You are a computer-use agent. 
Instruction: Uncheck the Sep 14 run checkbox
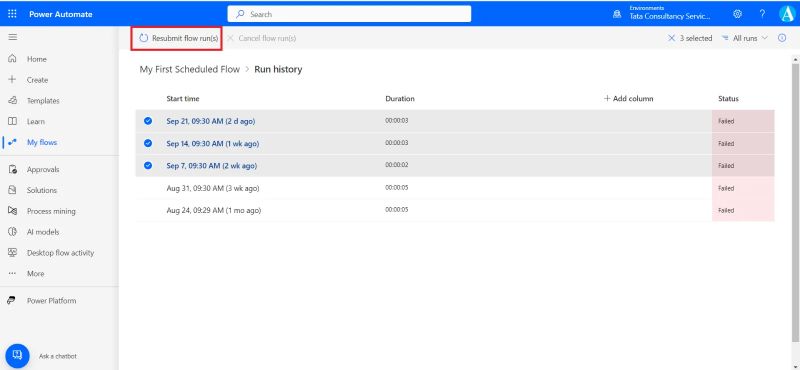click(148, 143)
